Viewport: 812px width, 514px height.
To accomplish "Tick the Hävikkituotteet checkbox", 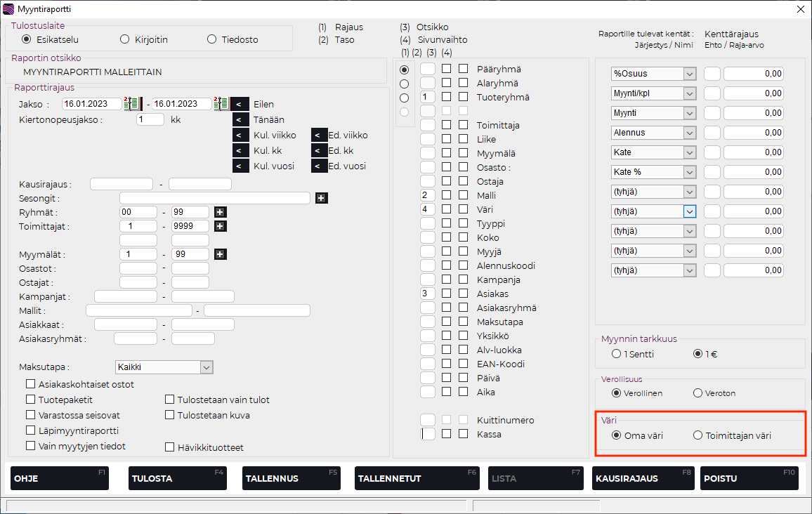I will (x=169, y=447).
